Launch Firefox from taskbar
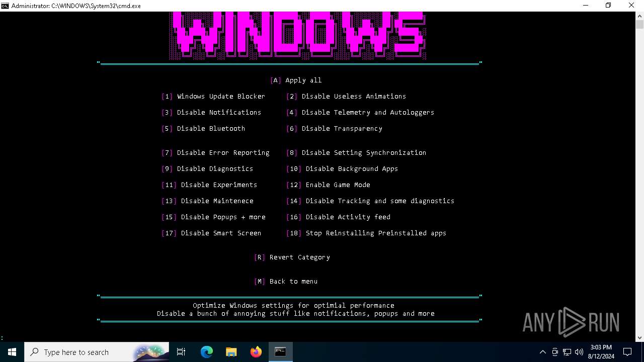Image resolution: width=644 pixels, height=362 pixels. pyautogui.click(x=256, y=352)
